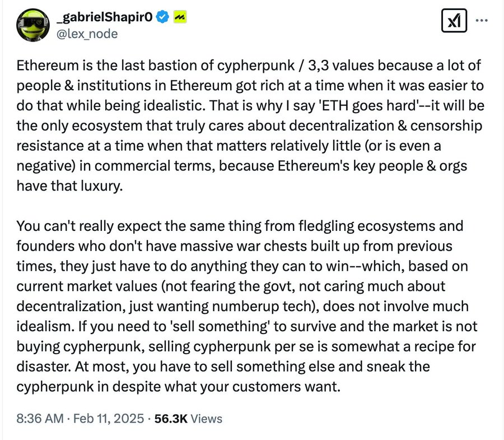Tap the ellipsis icon beside the xAI button

[x=481, y=20]
